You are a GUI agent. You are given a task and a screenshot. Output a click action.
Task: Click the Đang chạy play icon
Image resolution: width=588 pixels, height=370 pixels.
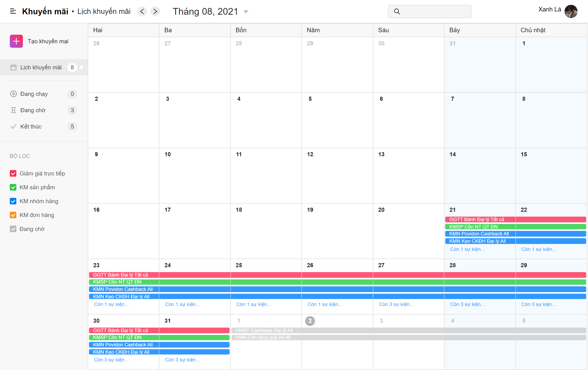13,94
